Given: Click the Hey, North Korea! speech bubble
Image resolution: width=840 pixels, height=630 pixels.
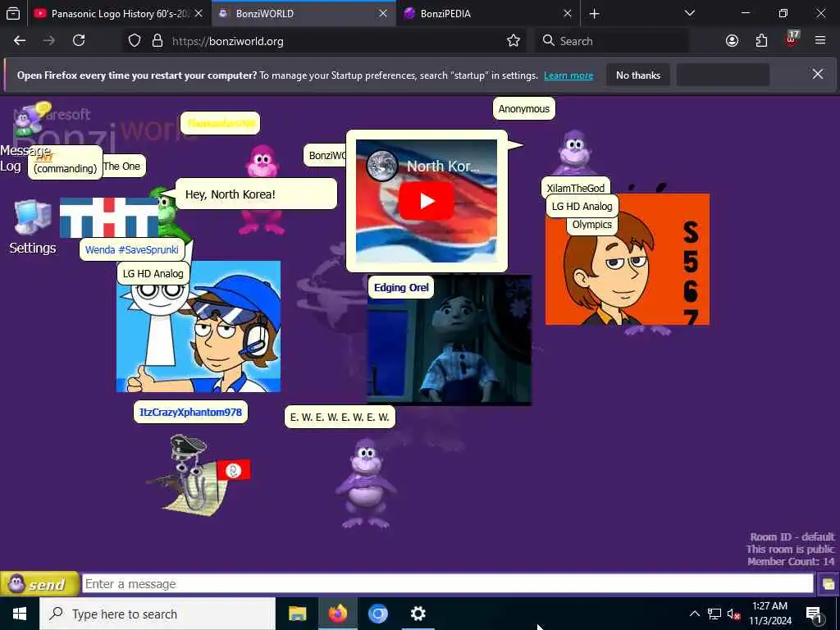Looking at the screenshot, I should tap(257, 194).
